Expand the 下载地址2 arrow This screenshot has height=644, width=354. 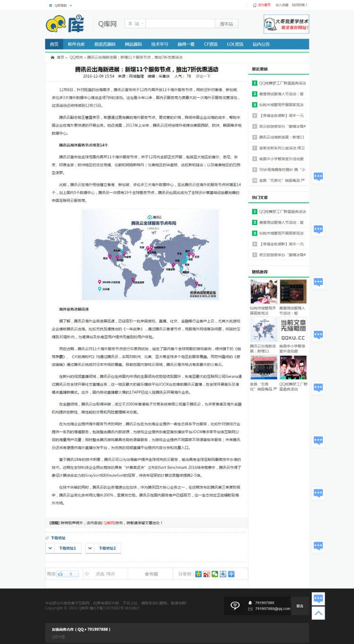click(x=90, y=548)
